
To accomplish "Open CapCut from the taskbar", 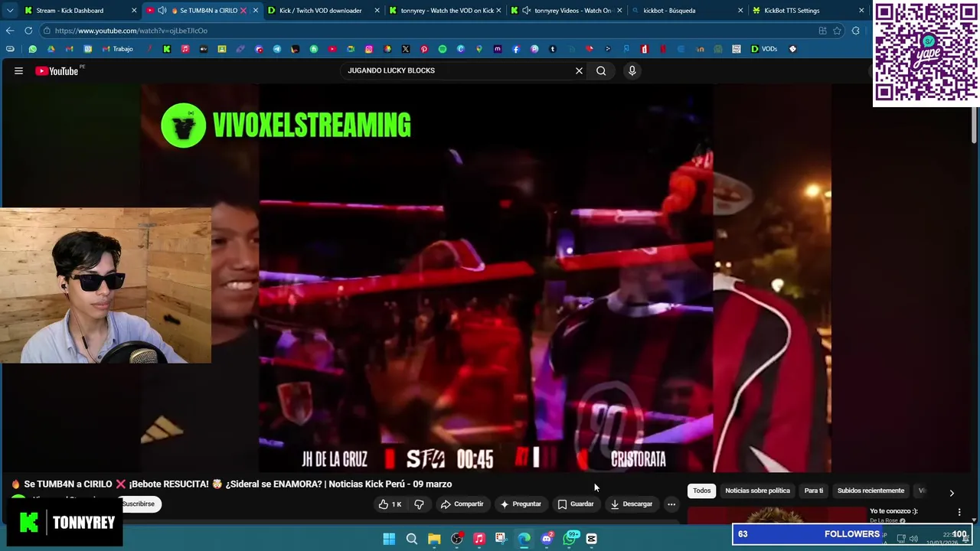I will click(x=591, y=539).
